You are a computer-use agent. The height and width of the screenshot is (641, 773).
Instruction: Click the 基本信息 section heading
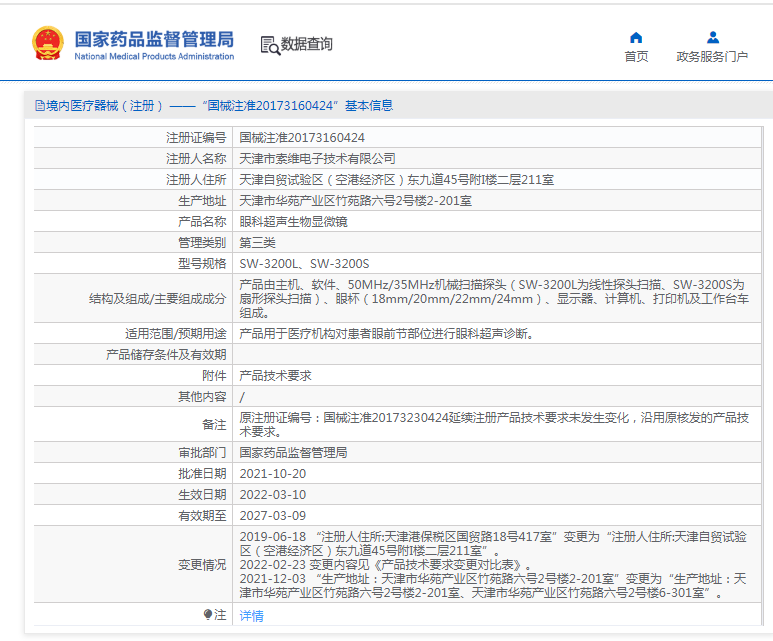tap(369, 106)
